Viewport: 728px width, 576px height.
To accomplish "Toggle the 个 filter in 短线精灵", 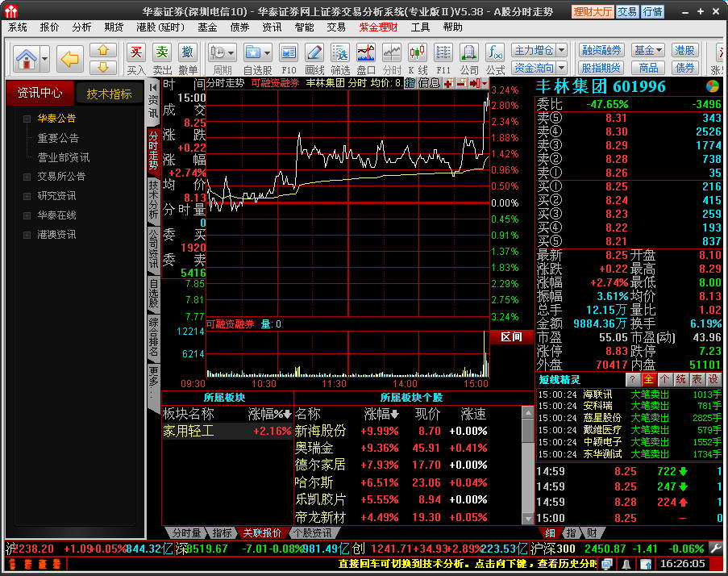I will (664, 379).
